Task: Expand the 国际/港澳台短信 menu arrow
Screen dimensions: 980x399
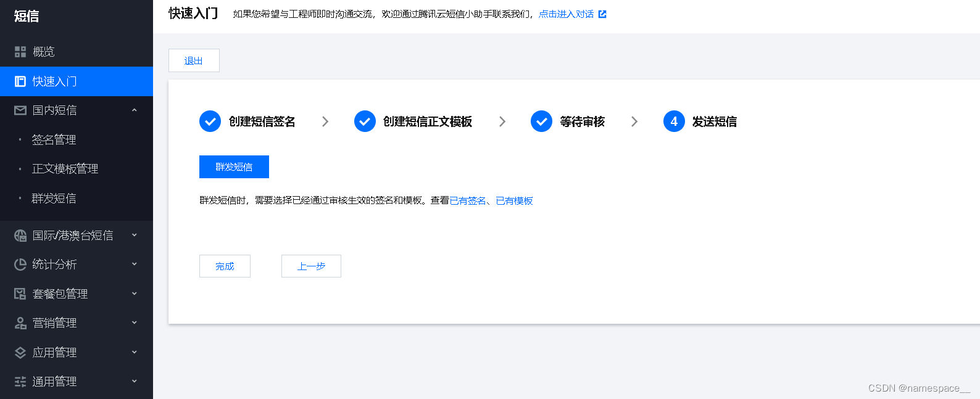Action: coord(134,236)
